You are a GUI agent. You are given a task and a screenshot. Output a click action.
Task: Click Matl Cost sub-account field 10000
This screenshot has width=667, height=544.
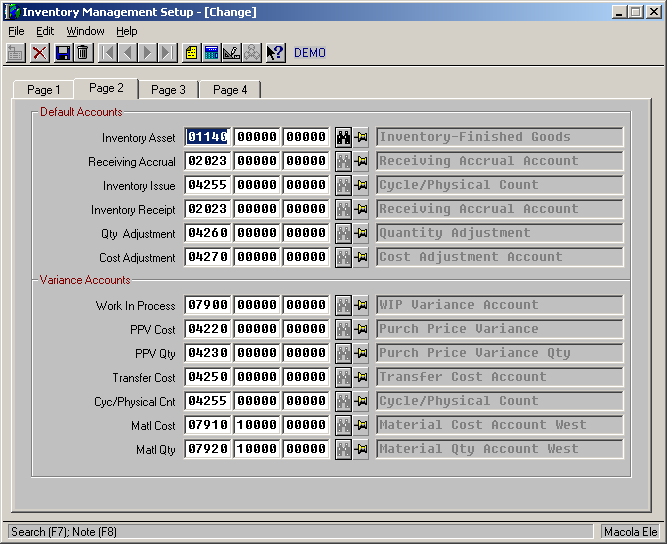point(257,425)
